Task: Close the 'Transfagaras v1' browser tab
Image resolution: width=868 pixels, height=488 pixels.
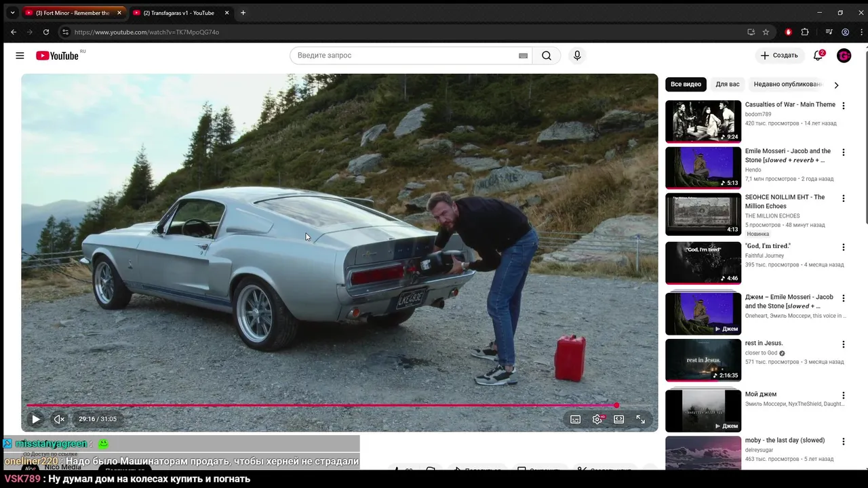Action: pyautogui.click(x=226, y=13)
